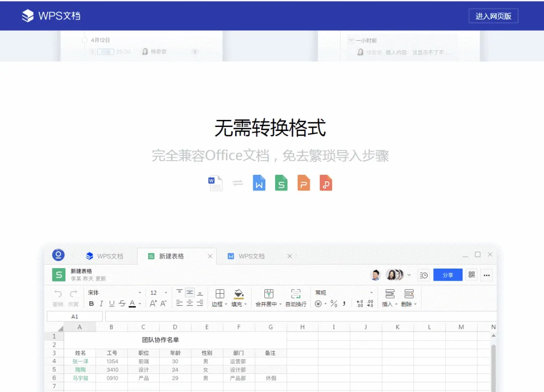The width and height of the screenshot is (544, 392).
Task: Open the QR code icon
Action: point(471,275)
